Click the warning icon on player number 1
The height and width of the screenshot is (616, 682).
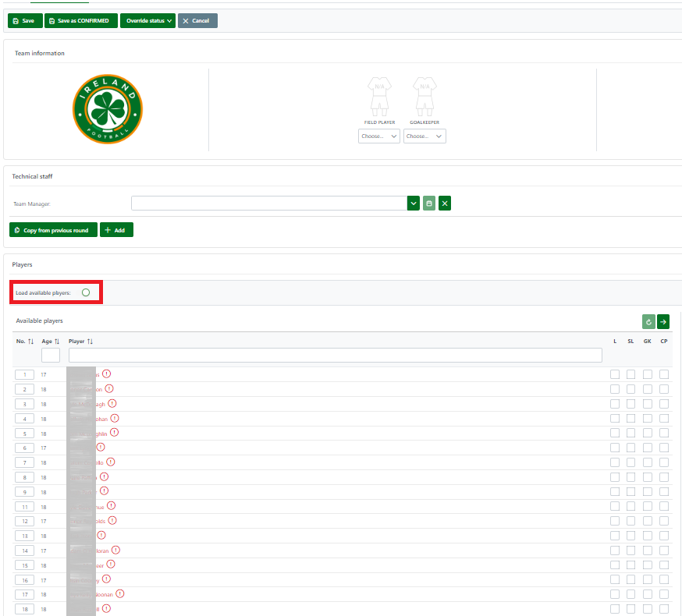pos(107,374)
